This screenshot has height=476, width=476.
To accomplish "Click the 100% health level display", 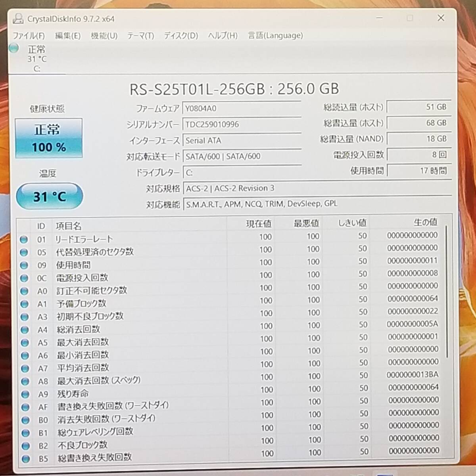I will [49, 147].
